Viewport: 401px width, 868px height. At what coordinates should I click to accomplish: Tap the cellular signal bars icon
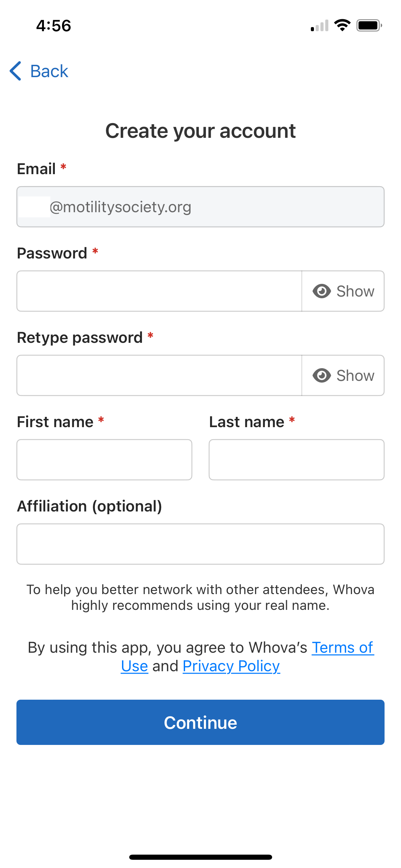[319, 26]
